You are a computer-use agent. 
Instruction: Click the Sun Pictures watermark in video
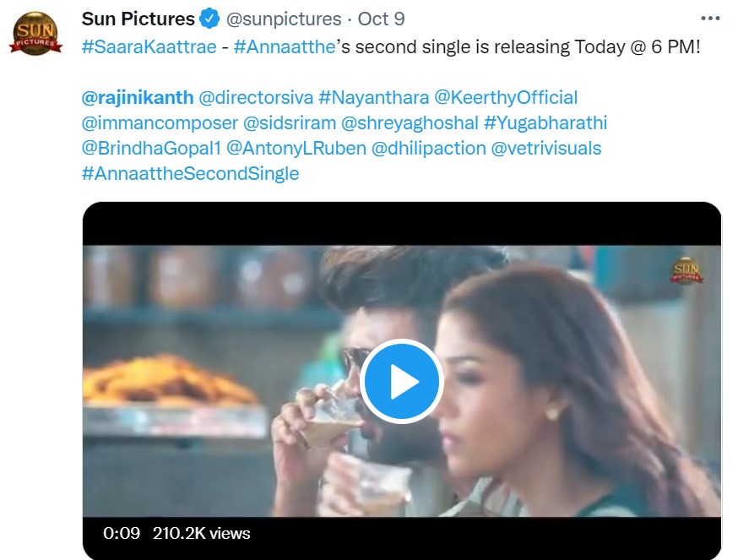pyautogui.click(x=686, y=270)
